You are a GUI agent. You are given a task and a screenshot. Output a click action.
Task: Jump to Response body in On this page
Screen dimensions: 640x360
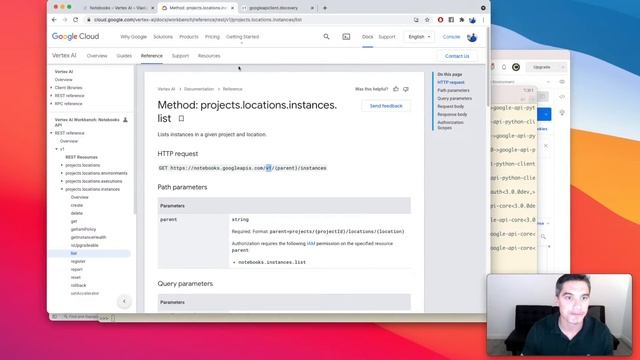pyautogui.click(x=452, y=114)
